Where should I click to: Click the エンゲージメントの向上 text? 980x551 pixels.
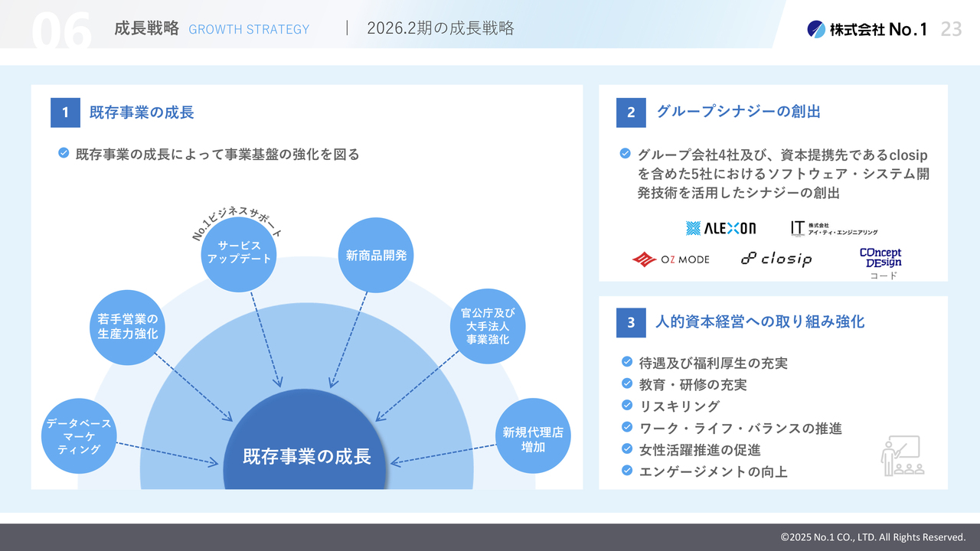pos(713,471)
